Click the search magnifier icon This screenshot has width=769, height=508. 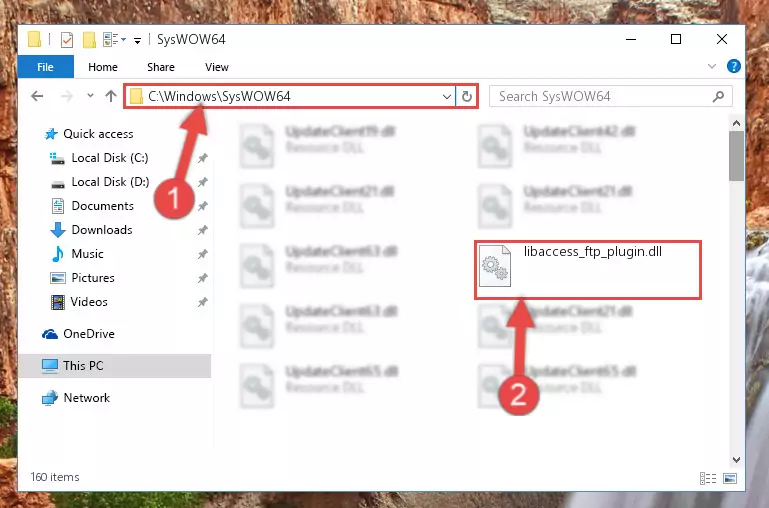pyautogui.click(x=718, y=96)
